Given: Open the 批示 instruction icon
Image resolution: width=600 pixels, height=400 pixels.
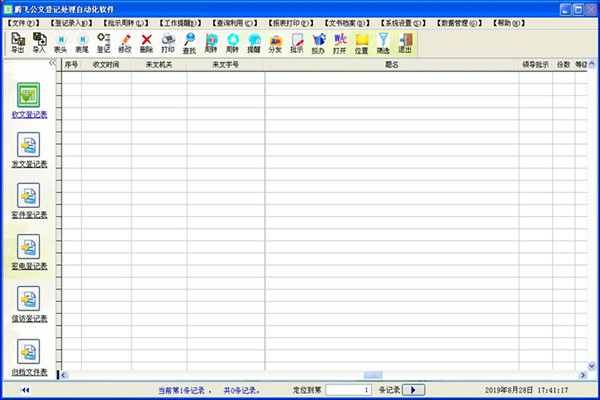Looking at the screenshot, I should pyautogui.click(x=297, y=43).
